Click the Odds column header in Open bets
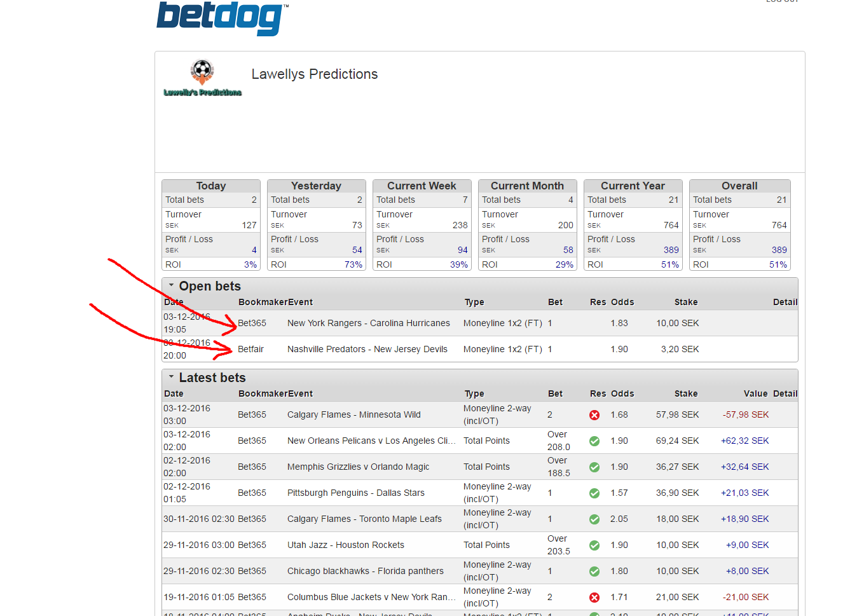Screen dimensions: 864x616 click(622, 302)
